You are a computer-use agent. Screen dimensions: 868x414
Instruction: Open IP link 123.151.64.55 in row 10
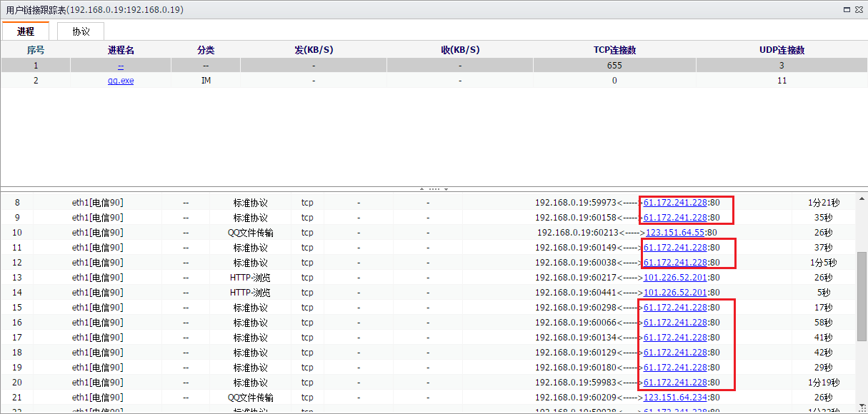coord(675,233)
